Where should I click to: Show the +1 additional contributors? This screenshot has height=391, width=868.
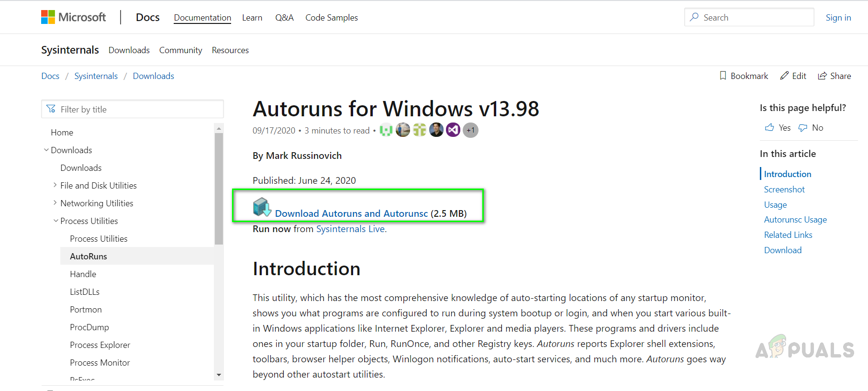coord(471,130)
